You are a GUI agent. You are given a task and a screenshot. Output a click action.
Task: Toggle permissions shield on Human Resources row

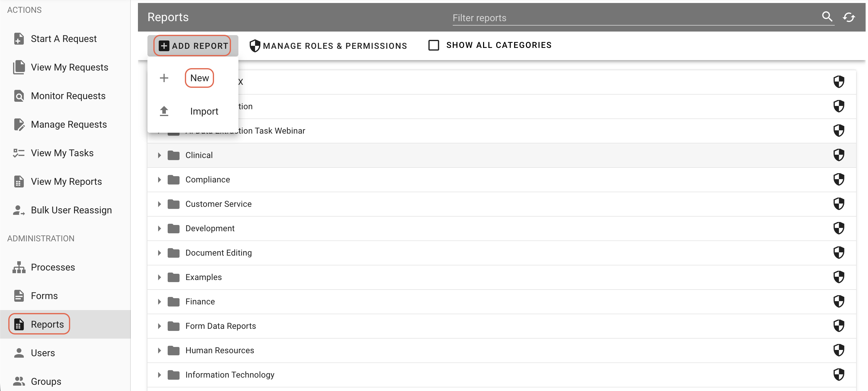click(839, 350)
